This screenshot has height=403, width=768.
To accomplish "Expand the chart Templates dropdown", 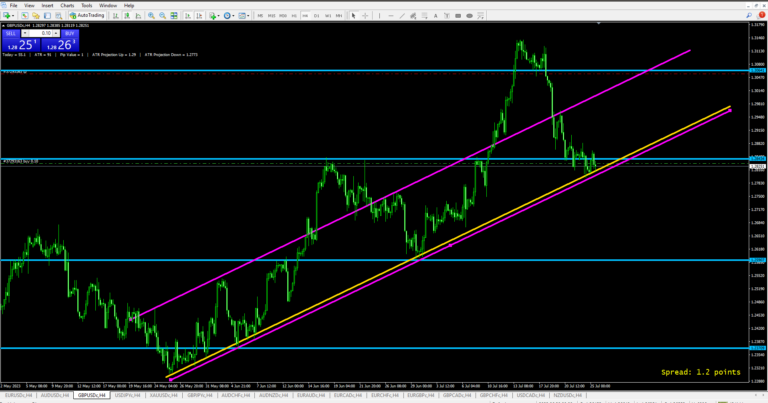I will (x=248, y=16).
